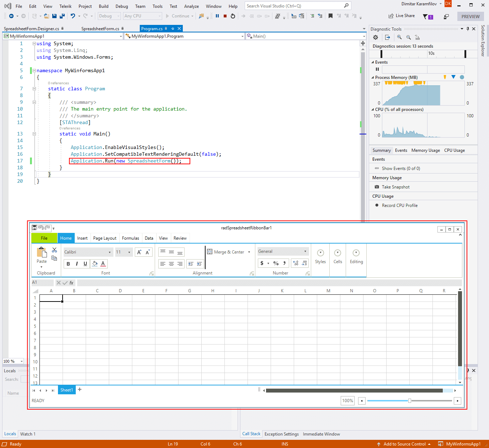This screenshot has width=489, height=448.
Task: Open the Telerik menu
Action: coord(65,6)
